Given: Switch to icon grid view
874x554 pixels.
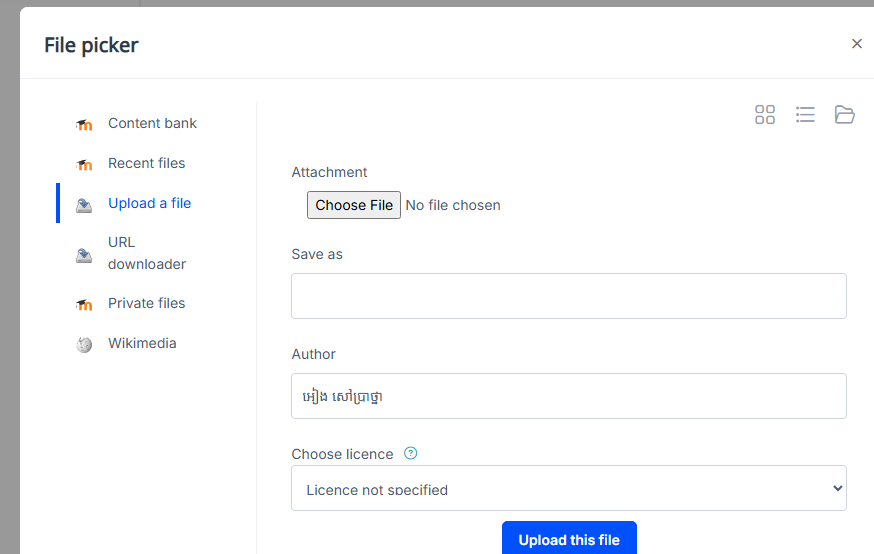Looking at the screenshot, I should (765, 115).
